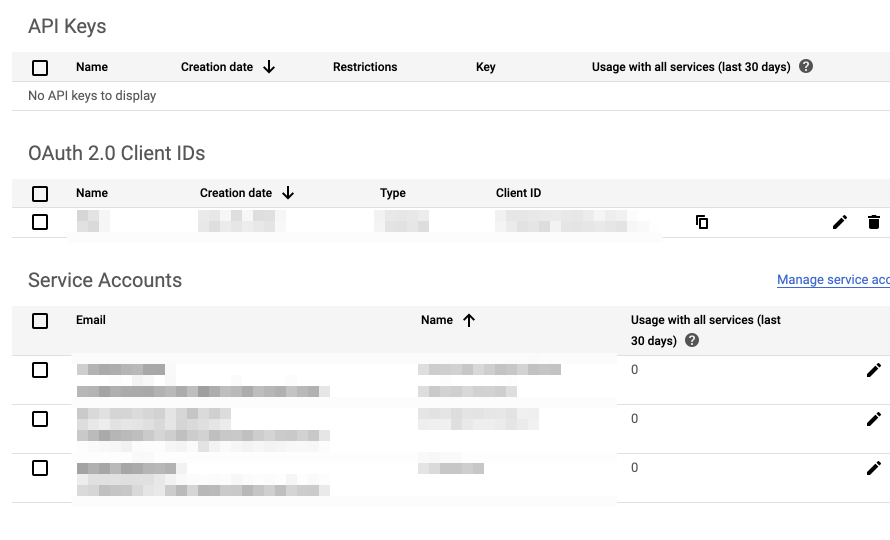
Task: Open Manage service accounts link
Action: (x=833, y=280)
